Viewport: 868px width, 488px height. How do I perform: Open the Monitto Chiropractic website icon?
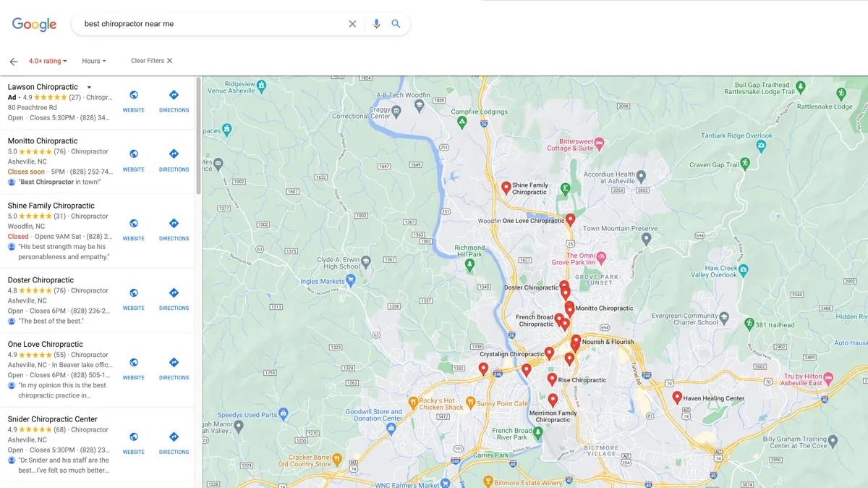click(x=134, y=153)
